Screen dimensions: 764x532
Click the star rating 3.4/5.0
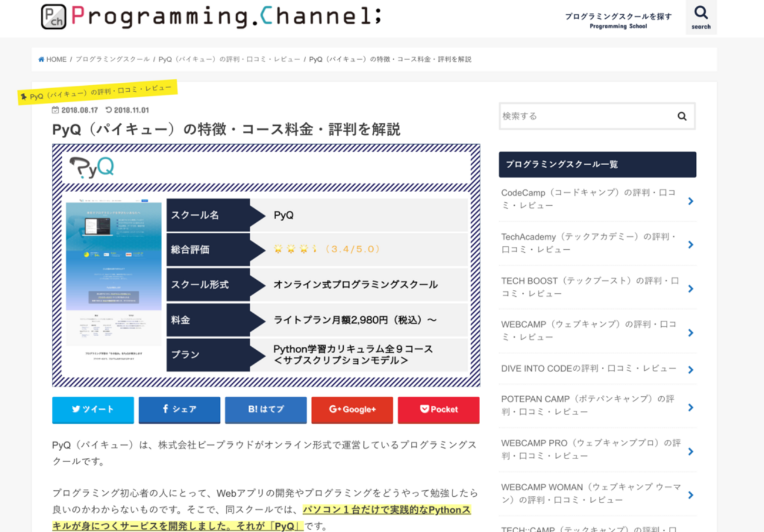(x=327, y=249)
